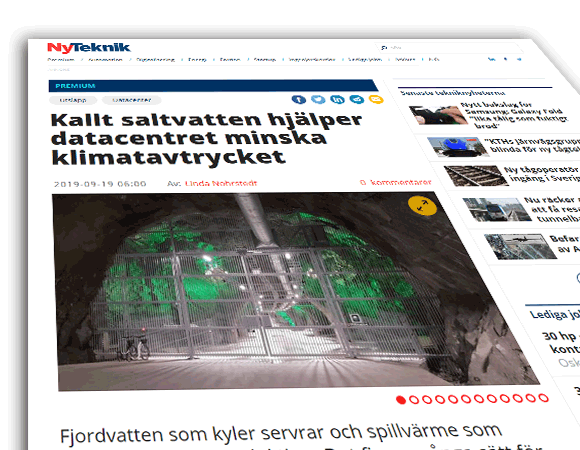Image resolution: width=580 pixels, height=450 pixels.
Task: Click the search field at the top
Action: point(449,48)
